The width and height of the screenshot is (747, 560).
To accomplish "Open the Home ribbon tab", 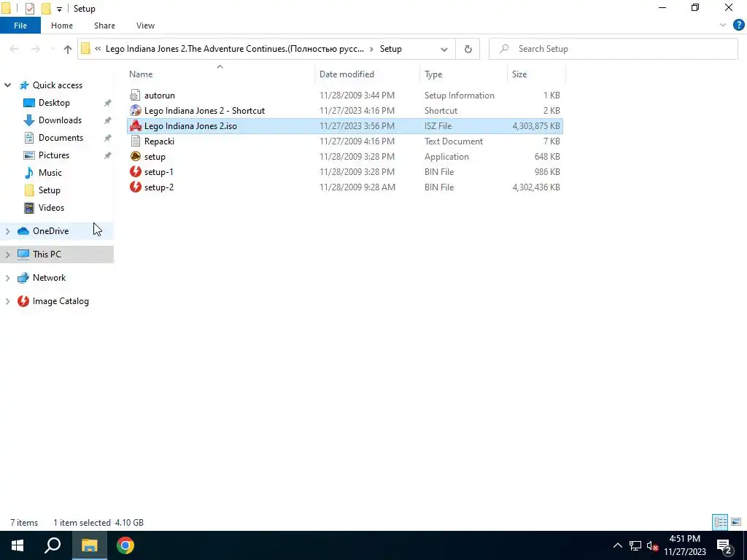I will 62,26.
